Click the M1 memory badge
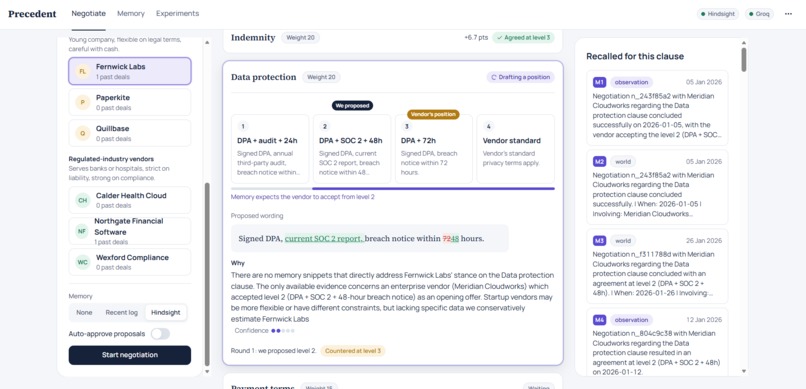The width and height of the screenshot is (806, 389). click(599, 82)
